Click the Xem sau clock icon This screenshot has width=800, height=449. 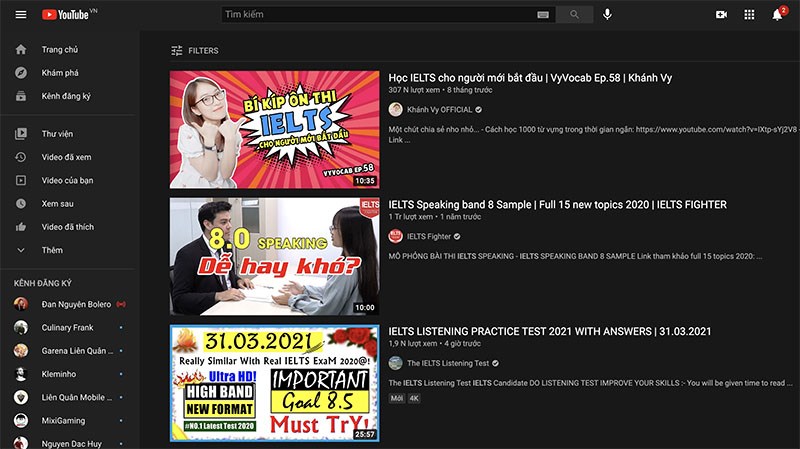21,204
